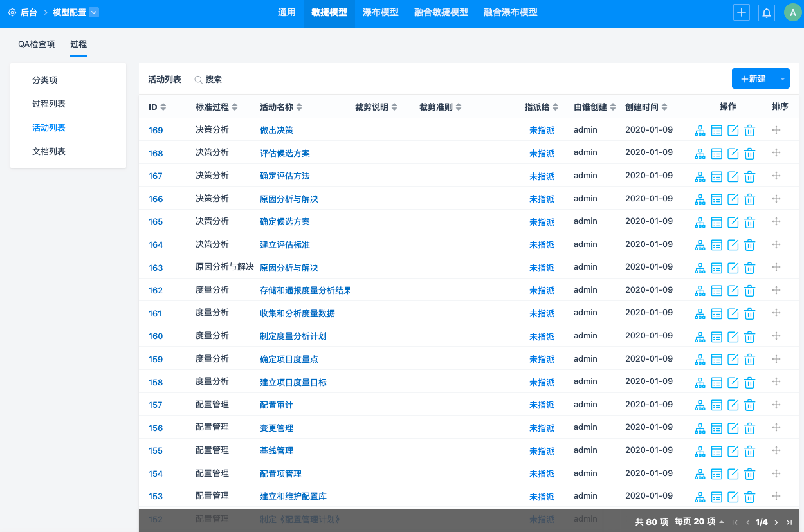Open the 每页 20 项 page size selector
This screenshot has height=532, width=804.
(x=699, y=522)
